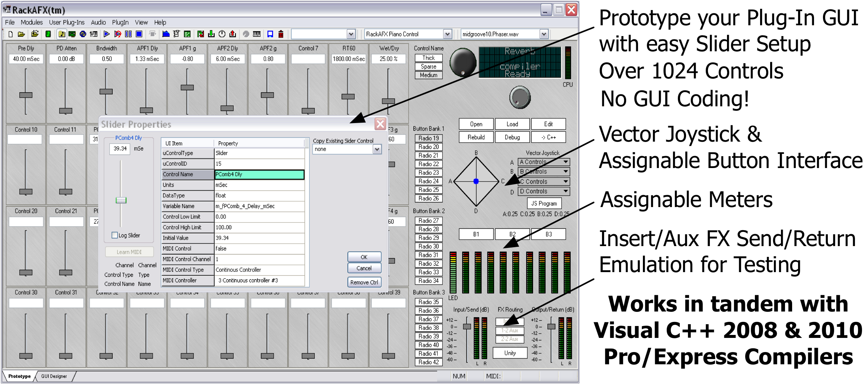Click the blue save disk toolbar icon
Image resolution: width=868 pixels, height=384 pixels.
[x=270, y=34]
